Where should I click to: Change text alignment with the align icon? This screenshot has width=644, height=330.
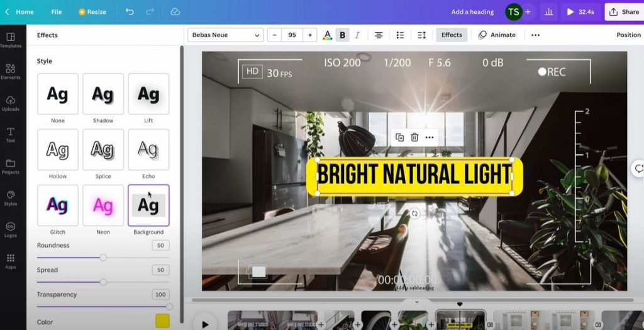379,35
